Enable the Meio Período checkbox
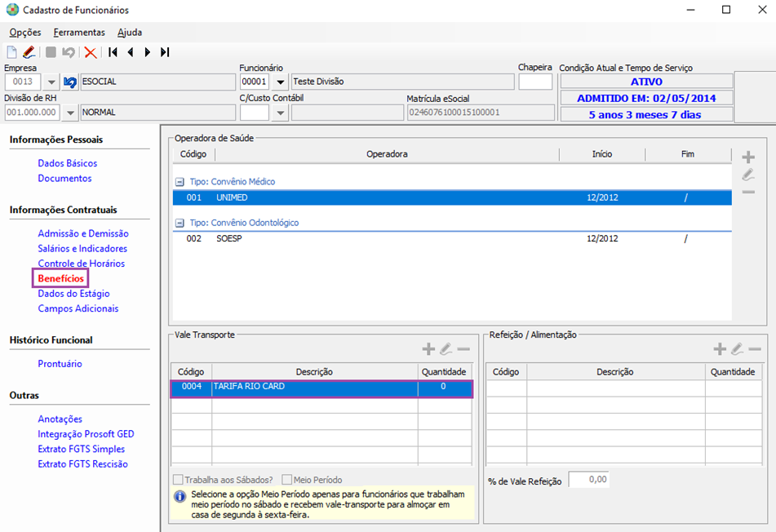The height and width of the screenshot is (532, 776). [287, 480]
